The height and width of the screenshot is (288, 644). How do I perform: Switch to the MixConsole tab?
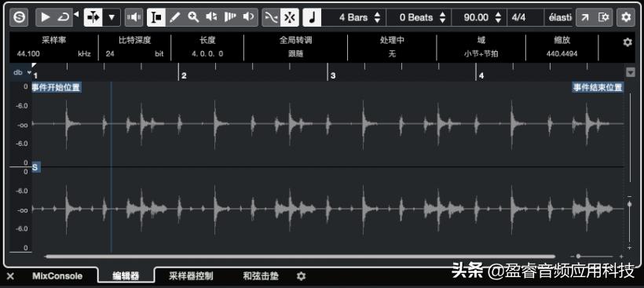[x=57, y=276]
